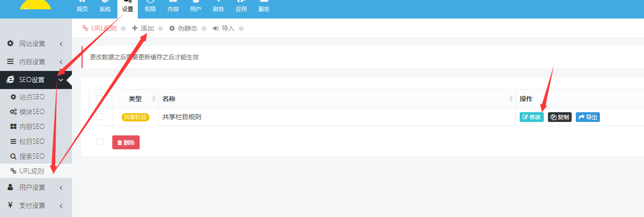Viewport: 644px width, 217px height.
Task: Click the cogs icon beside 模块SEO
Action: pos(13,112)
